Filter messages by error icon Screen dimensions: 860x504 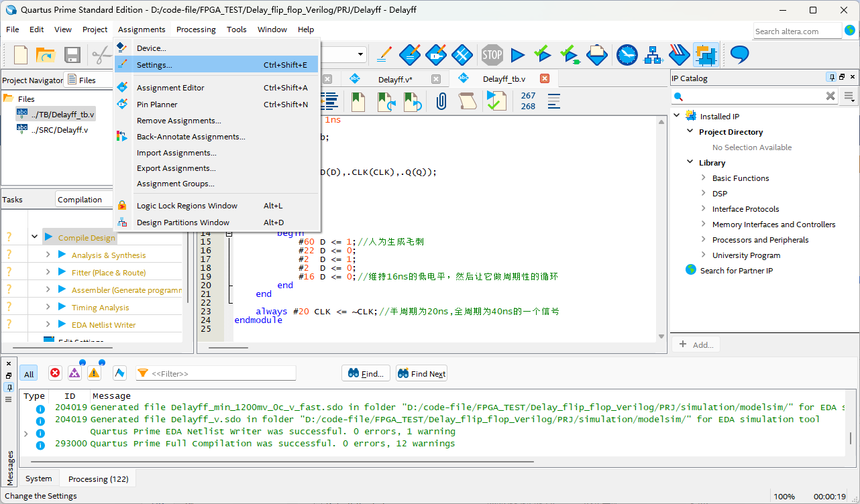click(x=55, y=373)
